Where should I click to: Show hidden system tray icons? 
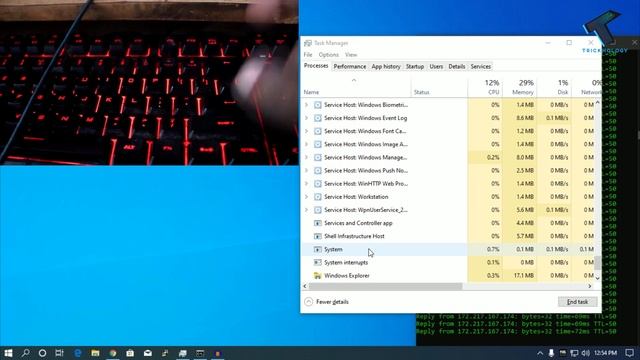point(540,353)
